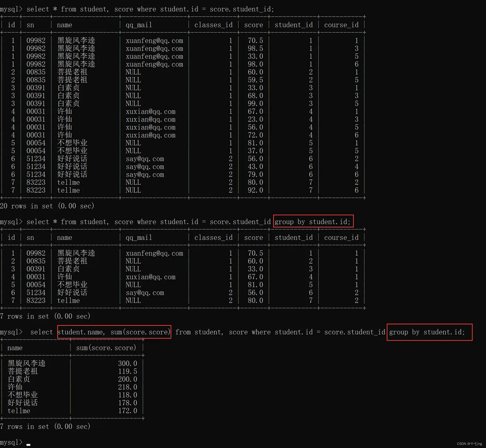
Task: Click the name 不想毕业 beside sum 118.0
Action: 23,395
